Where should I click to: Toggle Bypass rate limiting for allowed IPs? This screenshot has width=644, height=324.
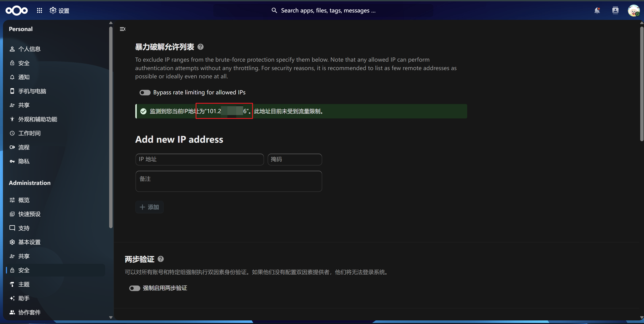point(145,93)
